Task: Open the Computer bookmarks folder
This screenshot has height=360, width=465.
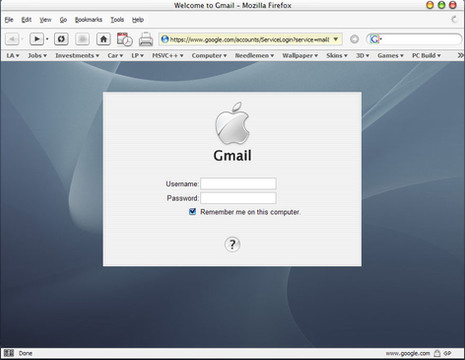Action: [209, 55]
